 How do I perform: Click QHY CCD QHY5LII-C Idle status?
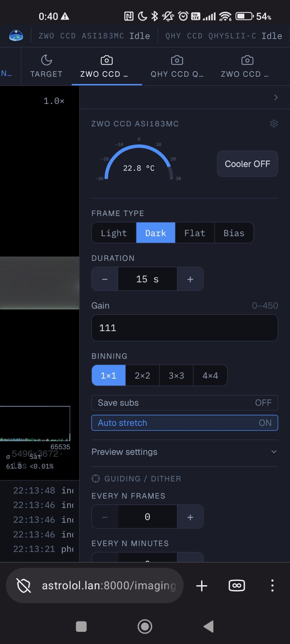point(224,36)
